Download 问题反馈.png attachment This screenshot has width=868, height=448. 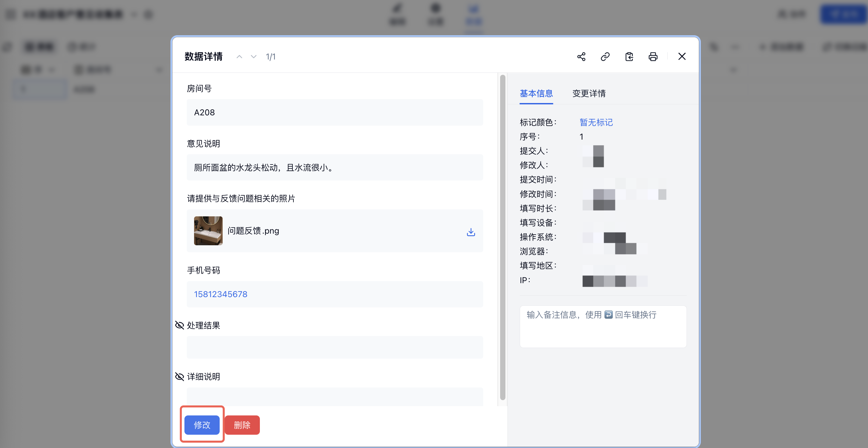471,232
